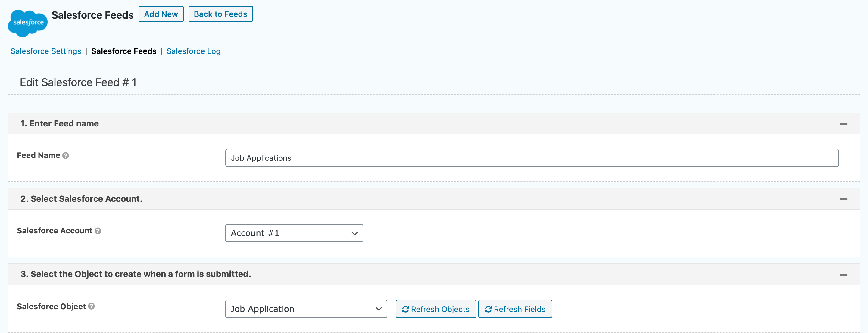
Task: Go to Salesforce Settings tab
Action: click(x=46, y=51)
